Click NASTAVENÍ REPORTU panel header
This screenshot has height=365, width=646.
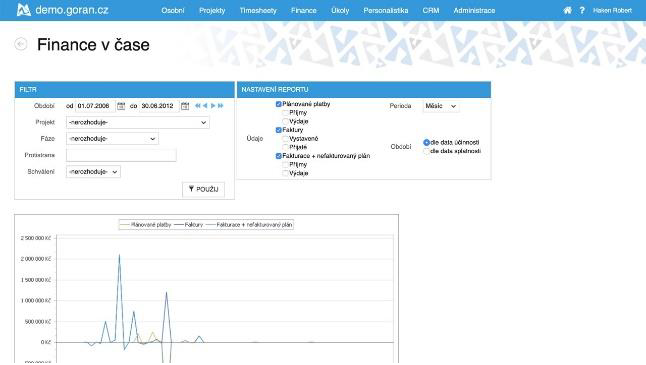(x=364, y=89)
